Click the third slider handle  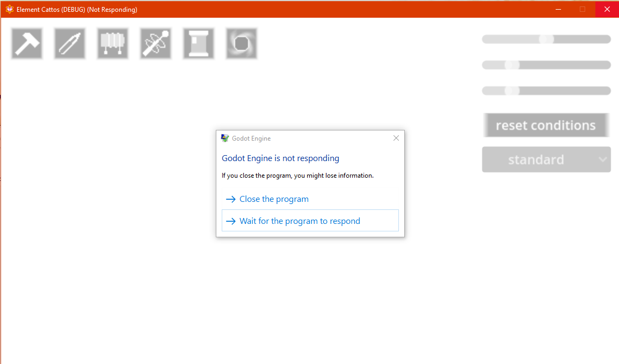point(512,91)
